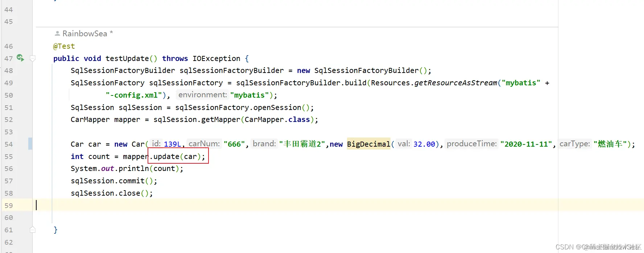Click the @Test annotation
Image resolution: width=644 pixels, height=253 pixels.
coord(64,46)
